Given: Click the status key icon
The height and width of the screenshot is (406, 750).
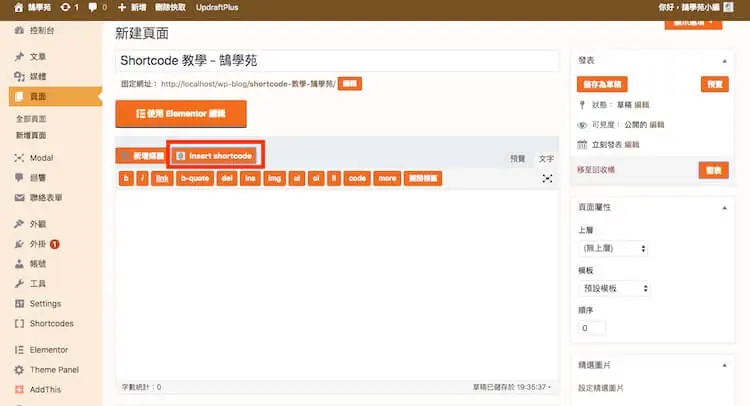Looking at the screenshot, I should pos(582,105).
